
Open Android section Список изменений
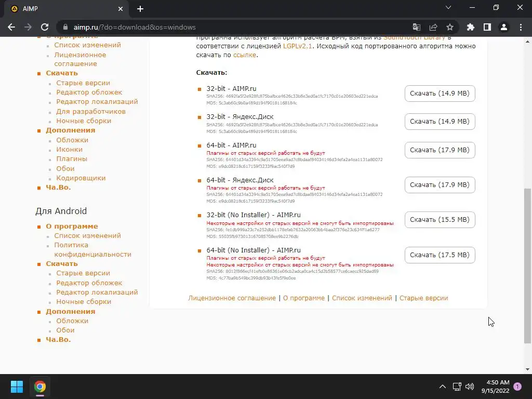pyautogui.click(x=87, y=235)
